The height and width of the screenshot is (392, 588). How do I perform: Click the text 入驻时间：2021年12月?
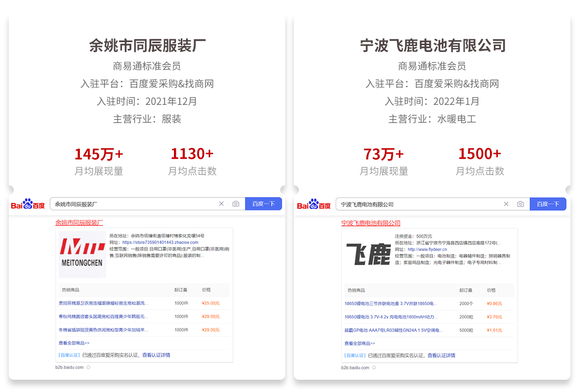pos(147,101)
